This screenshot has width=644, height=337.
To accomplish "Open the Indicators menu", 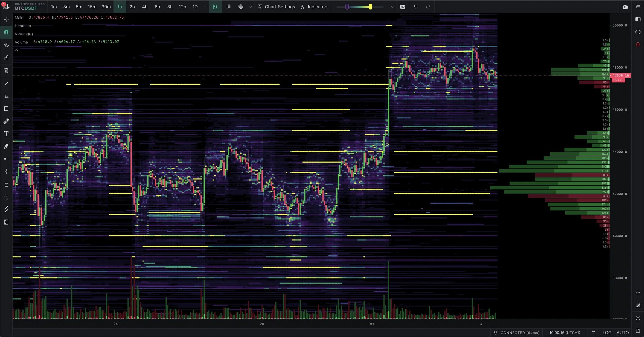I will tap(315, 7).
